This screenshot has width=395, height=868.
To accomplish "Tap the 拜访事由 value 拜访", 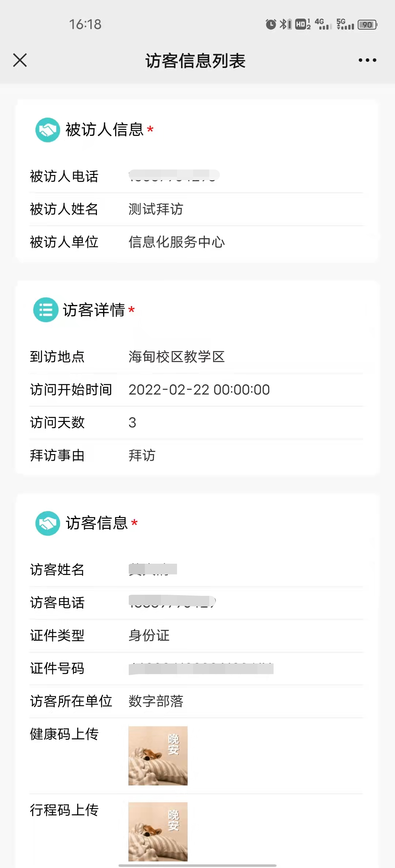I will pos(142,456).
